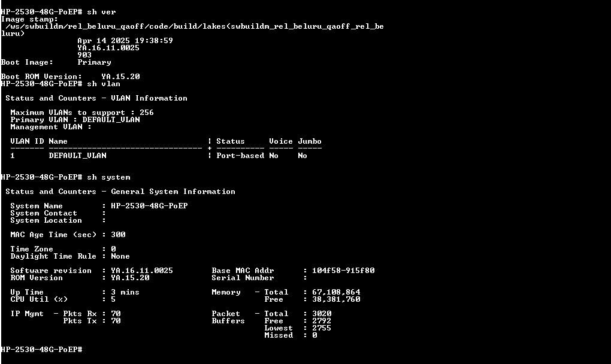Image resolution: width=611 pixels, height=364 pixels.
Task: Click the 'VLAN ID' column header
Action: pos(28,141)
